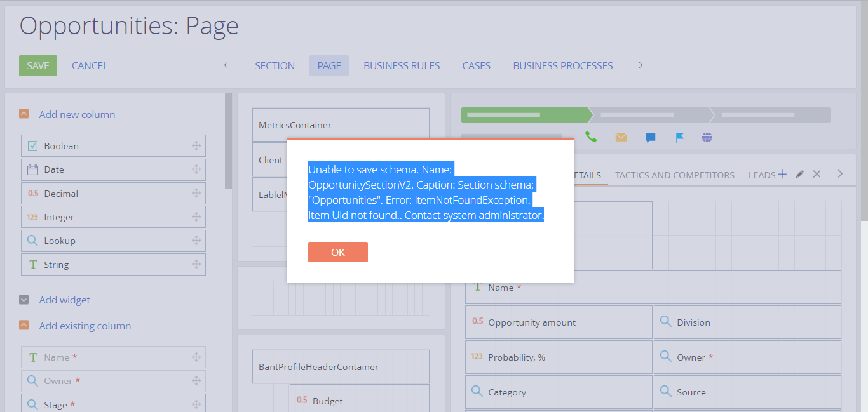Select the Boolean column type item
868x412 pixels.
(113, 146)
